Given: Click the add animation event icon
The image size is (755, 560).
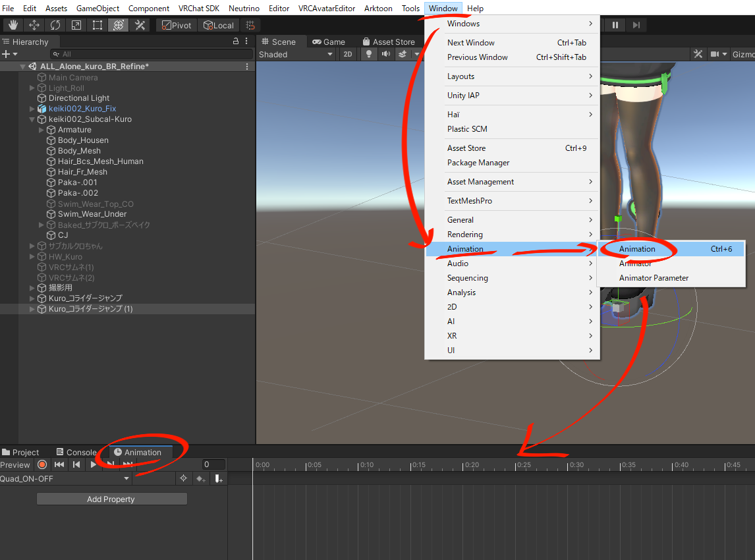Looking at the screenshot, I should (218, 479).
